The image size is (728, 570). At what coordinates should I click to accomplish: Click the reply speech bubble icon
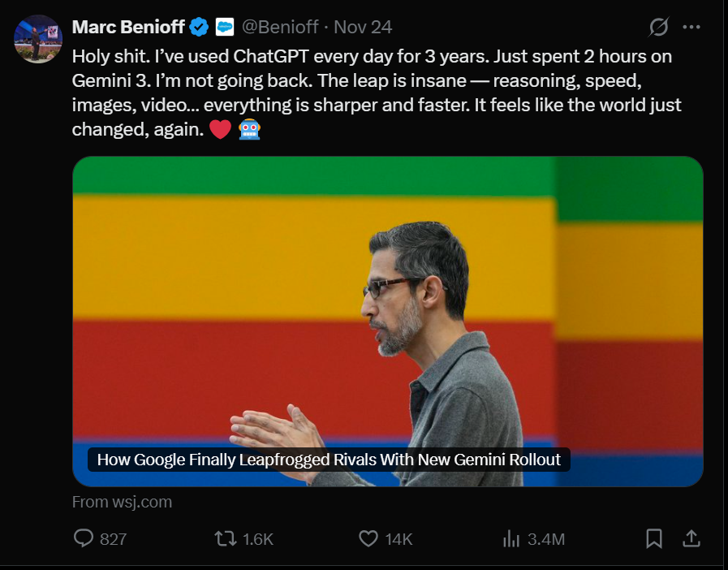coord(84,538)
